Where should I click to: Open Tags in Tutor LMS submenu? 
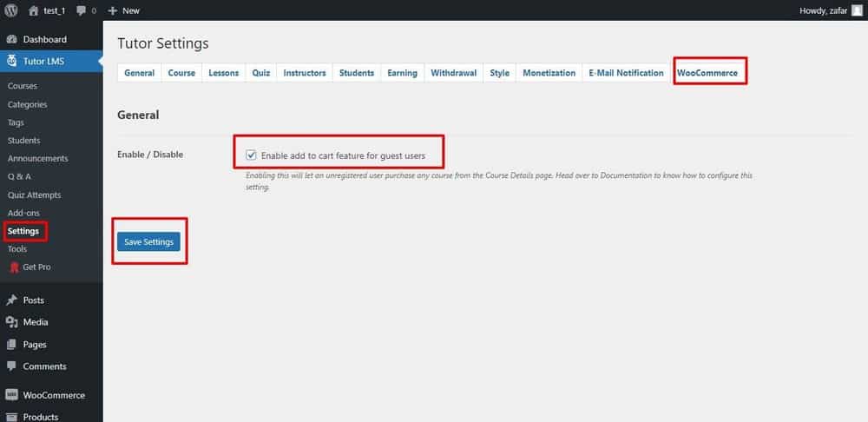(16, 123)
